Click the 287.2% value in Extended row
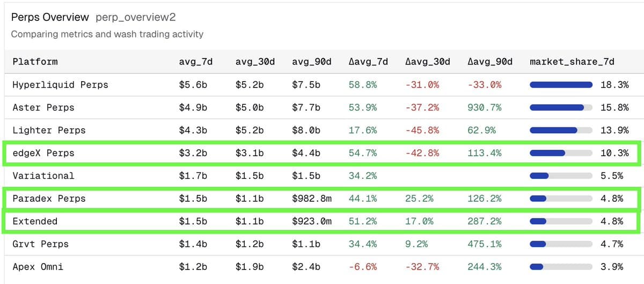644x284 pixels. (x=485, y=221)
